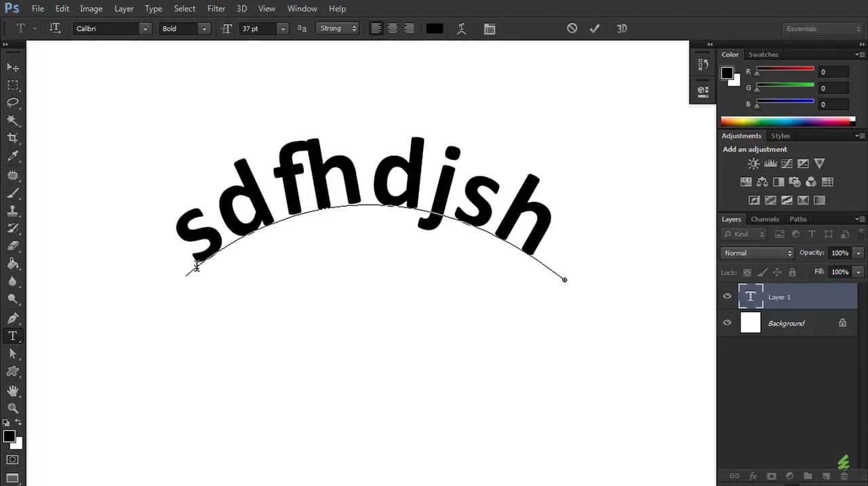Open the Filter menu

(x=216, y=8)
